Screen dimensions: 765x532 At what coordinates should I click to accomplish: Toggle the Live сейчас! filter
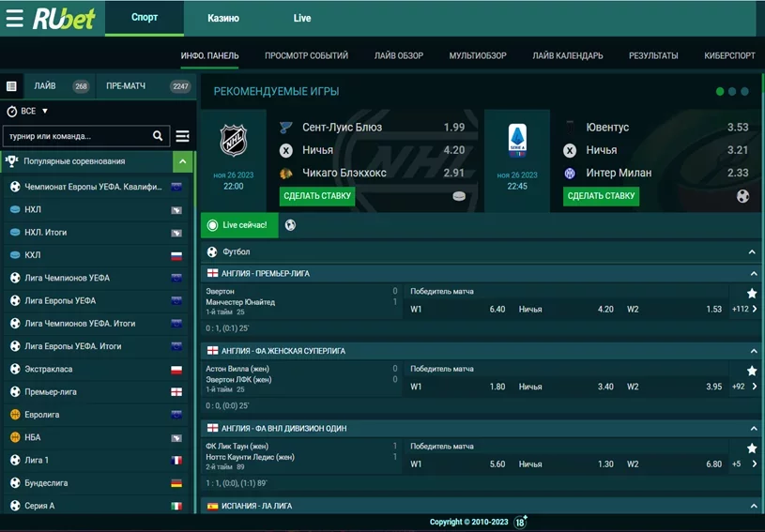239,225
